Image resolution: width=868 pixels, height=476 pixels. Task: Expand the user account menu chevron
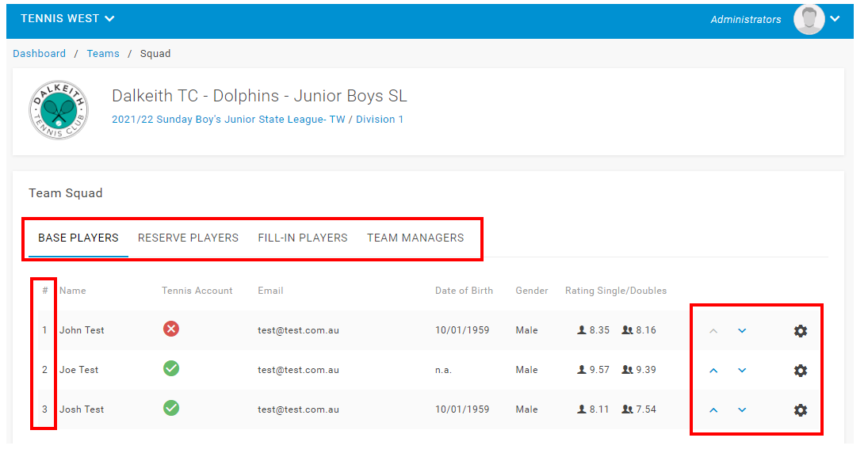point(835,19)
